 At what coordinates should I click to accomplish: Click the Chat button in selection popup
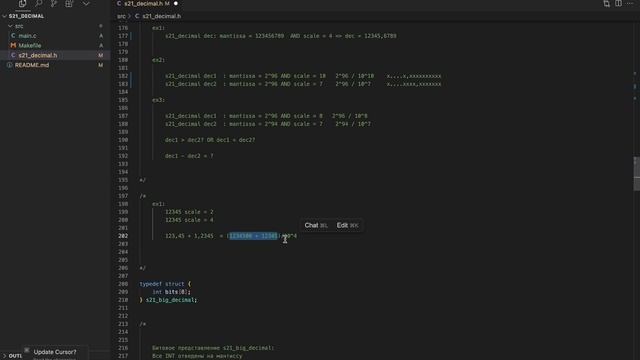(x=316, y=225)
